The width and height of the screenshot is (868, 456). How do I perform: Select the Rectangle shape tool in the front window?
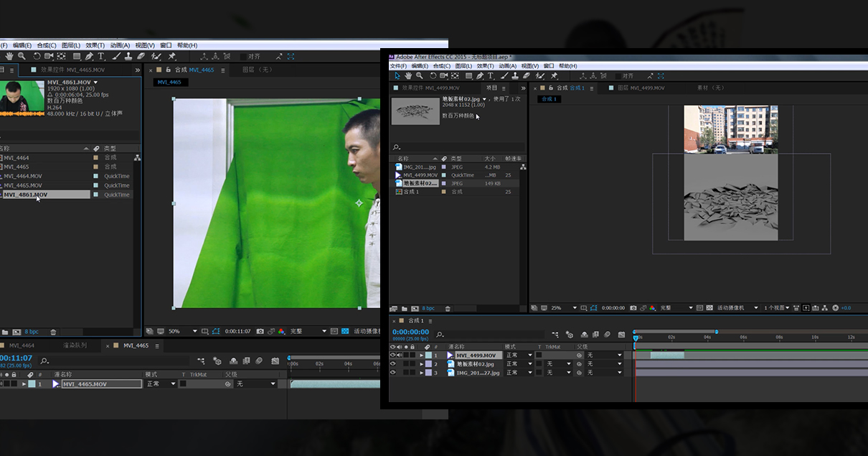point(468,75)
